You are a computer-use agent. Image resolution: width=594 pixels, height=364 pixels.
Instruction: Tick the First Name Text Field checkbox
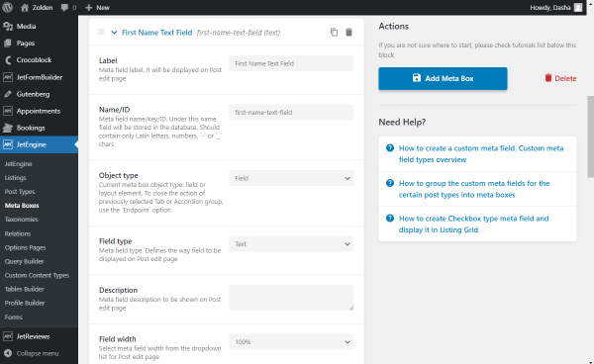coord(101,32)
